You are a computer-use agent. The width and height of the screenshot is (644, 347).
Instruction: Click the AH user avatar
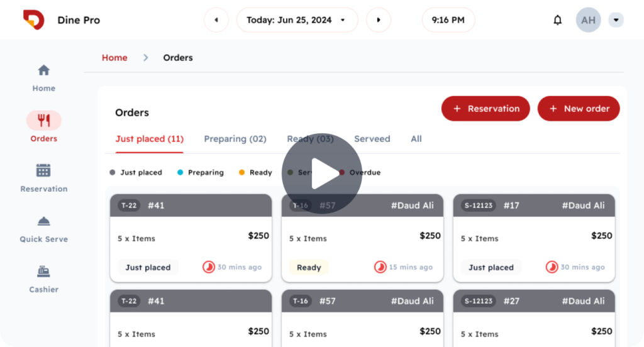588,20
